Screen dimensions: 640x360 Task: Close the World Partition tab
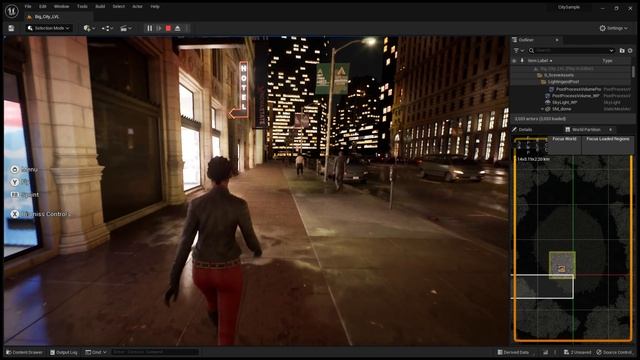click(x=611, y=130)
